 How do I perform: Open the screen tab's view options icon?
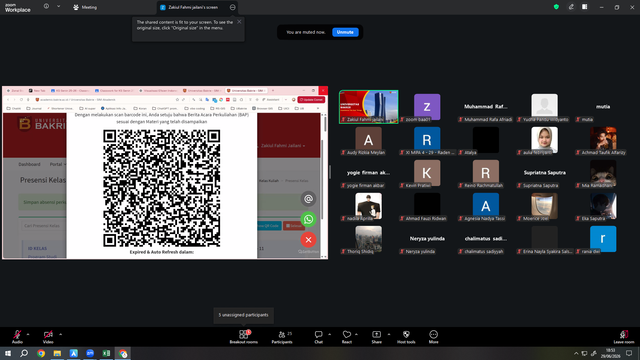coord(232,7)
